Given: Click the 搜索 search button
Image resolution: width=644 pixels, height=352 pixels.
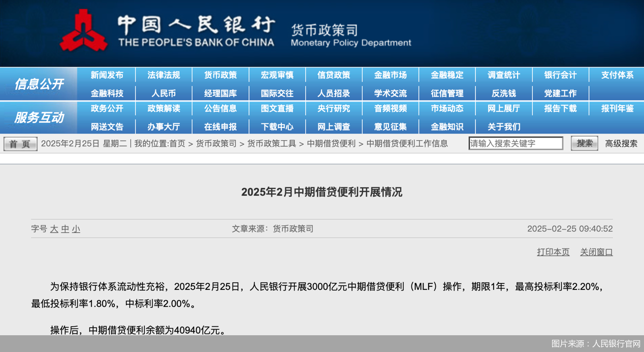Looking at the screenshot, I should (x=584, y=143).
